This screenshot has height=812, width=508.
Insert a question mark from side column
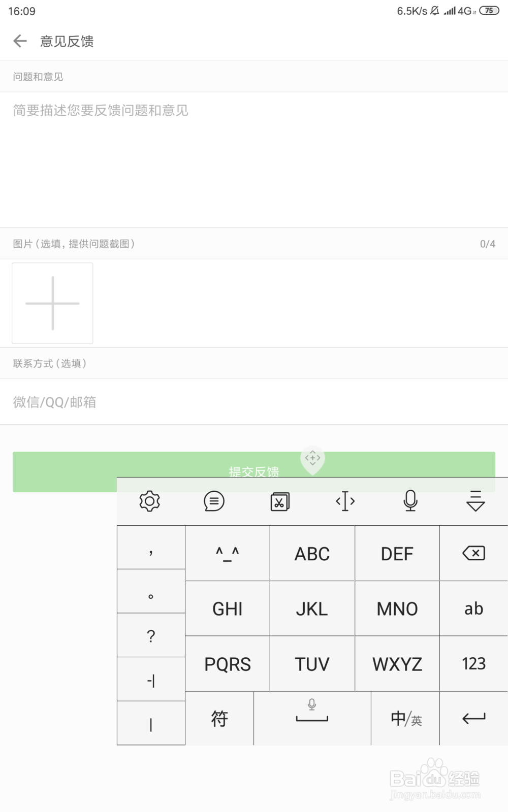(151, 635)
